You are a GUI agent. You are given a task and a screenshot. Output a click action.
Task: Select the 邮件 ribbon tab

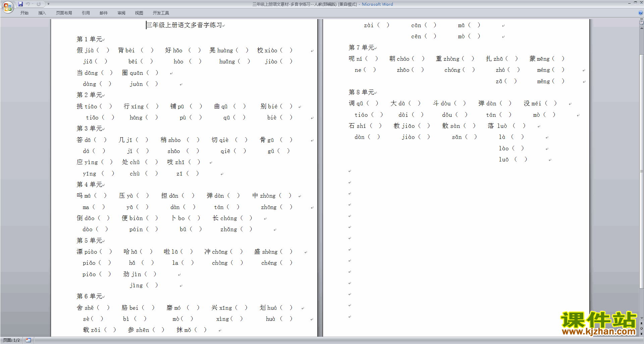click(x=104, y=13)
